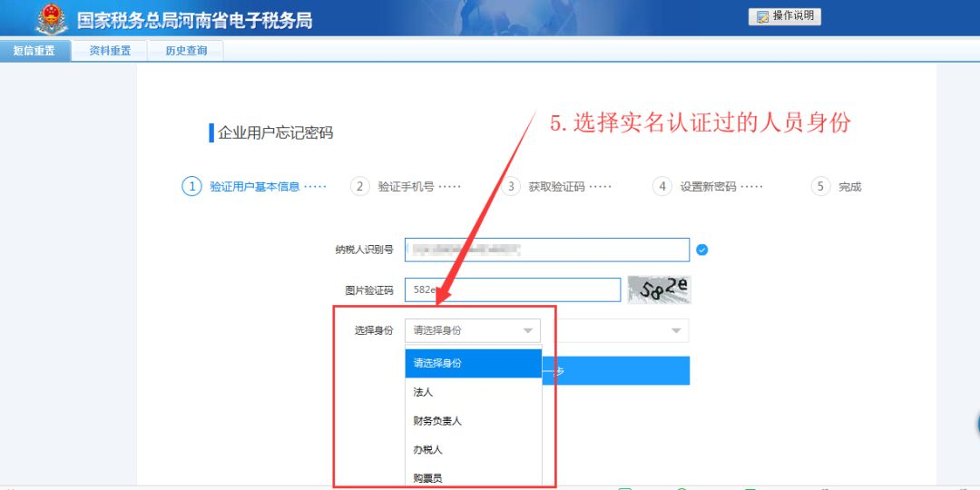Switch to the 资料重置 tab
The image size is (980, 490).
click(110, 51)
